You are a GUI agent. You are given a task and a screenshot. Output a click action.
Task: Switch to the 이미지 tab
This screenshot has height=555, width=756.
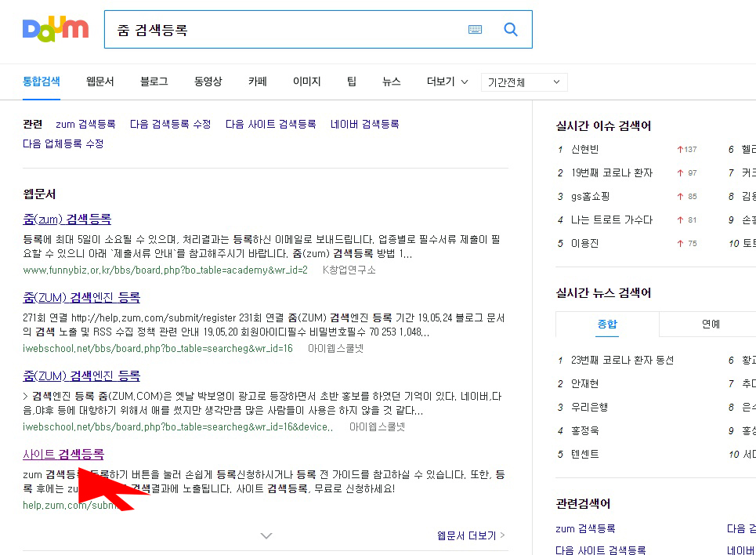click(x=306, y=82)
